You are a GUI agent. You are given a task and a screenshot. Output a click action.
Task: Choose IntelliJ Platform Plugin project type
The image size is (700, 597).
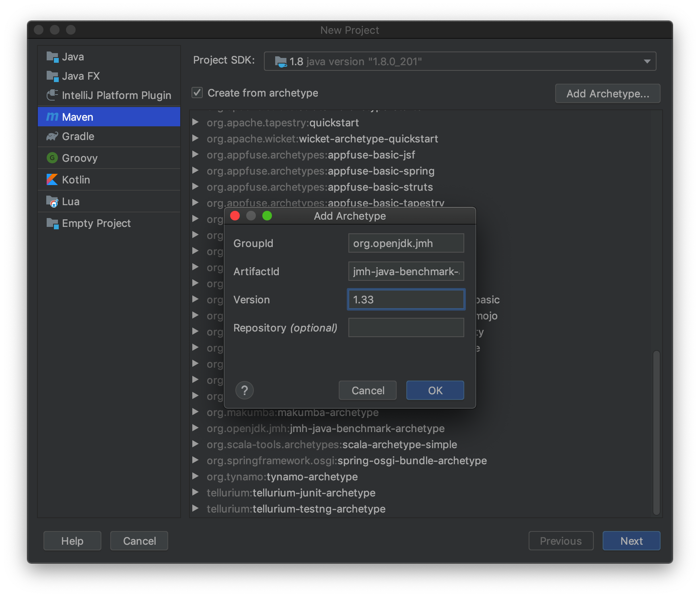[109, 95]
